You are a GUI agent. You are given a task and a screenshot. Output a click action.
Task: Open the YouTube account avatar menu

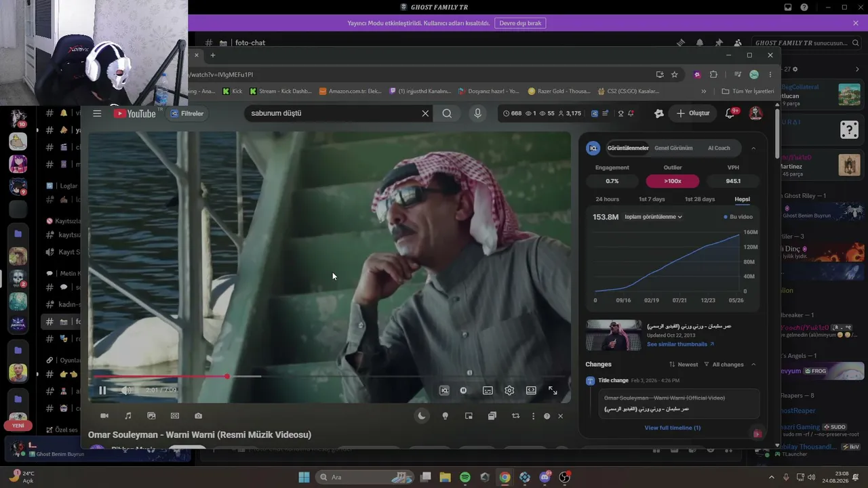click(x=755, y=113)
